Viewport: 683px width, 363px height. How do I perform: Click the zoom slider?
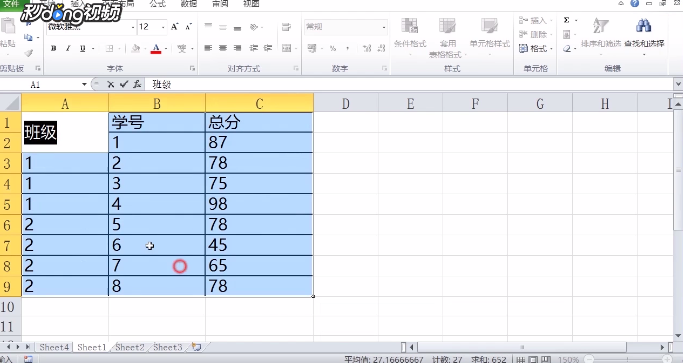628,360
